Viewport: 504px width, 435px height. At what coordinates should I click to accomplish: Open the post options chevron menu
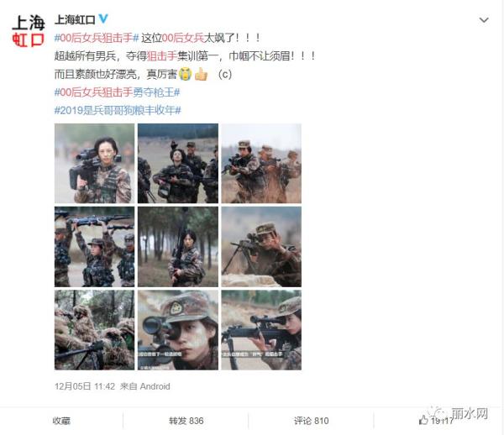click(x=484, y=20)
